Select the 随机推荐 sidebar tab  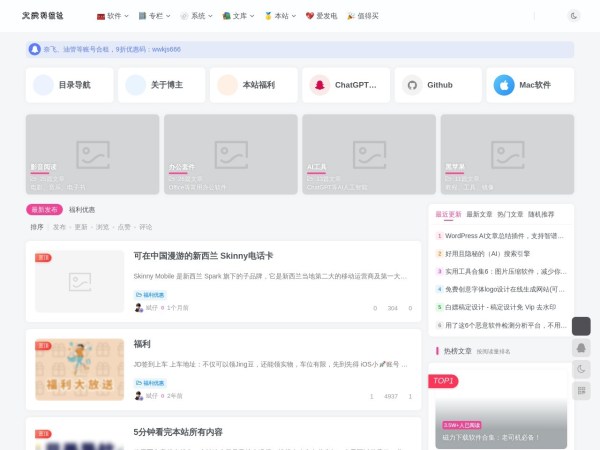[541, 214]
